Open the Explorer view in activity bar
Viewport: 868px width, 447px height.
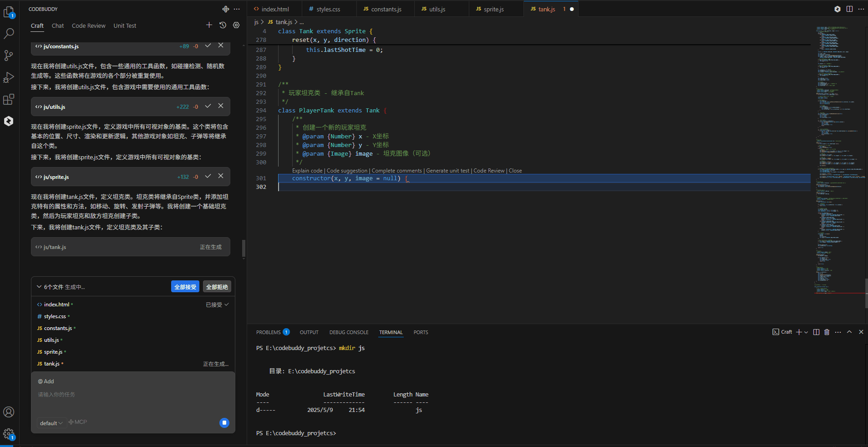point(9,12)
